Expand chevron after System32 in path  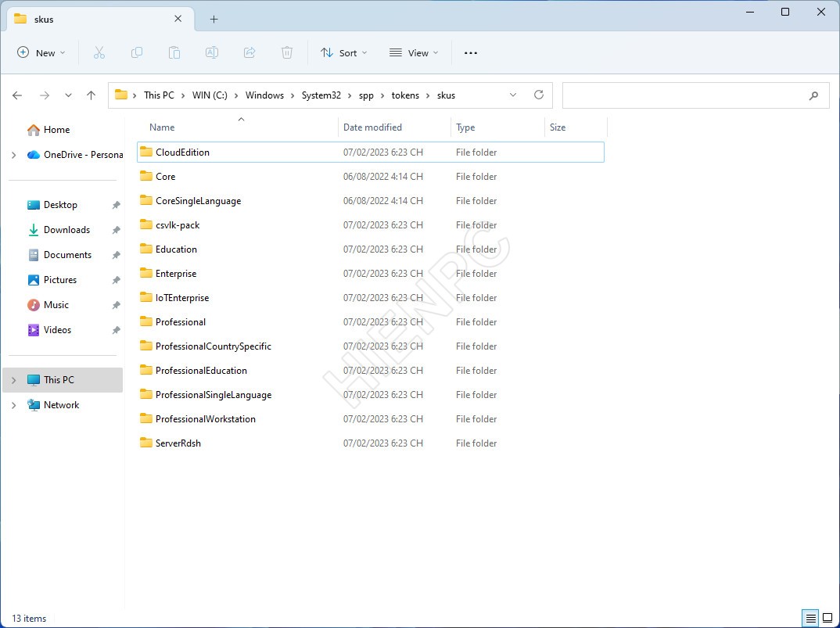point(350,95)
